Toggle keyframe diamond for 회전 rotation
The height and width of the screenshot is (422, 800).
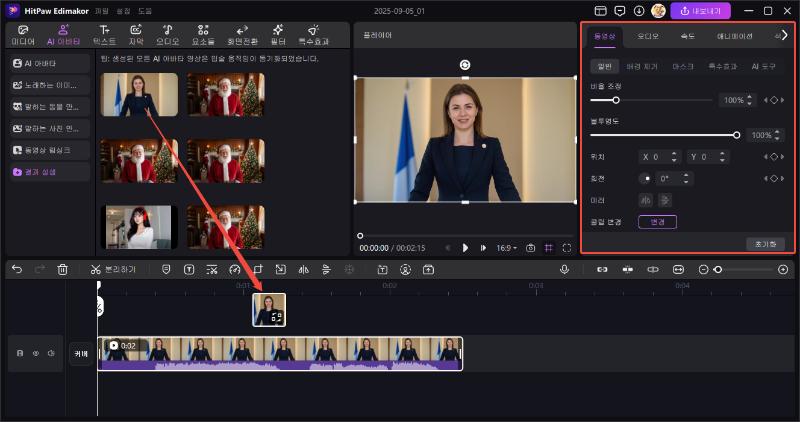pyautogui.click(x=774, y=179)
